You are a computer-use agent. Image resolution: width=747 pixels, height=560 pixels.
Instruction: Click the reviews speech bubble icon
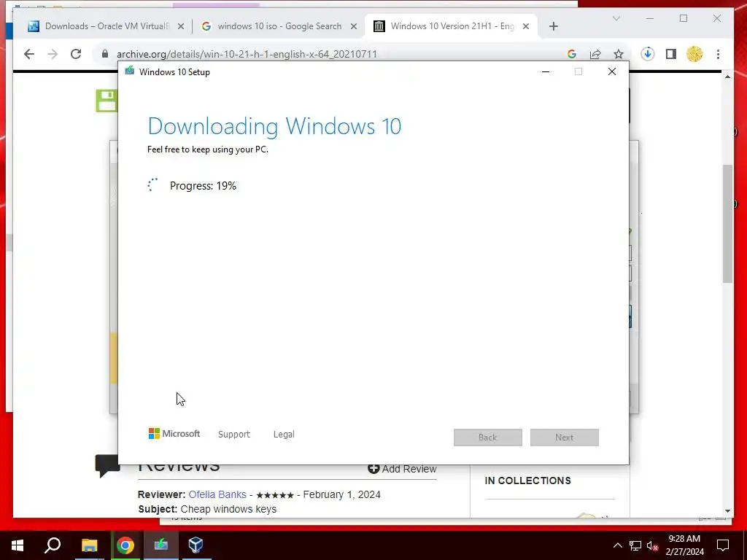(108, 465)
